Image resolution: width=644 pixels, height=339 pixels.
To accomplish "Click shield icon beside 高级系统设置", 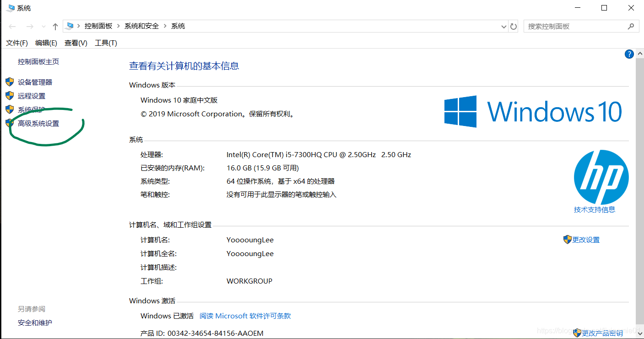I will [x=10, y=123].
